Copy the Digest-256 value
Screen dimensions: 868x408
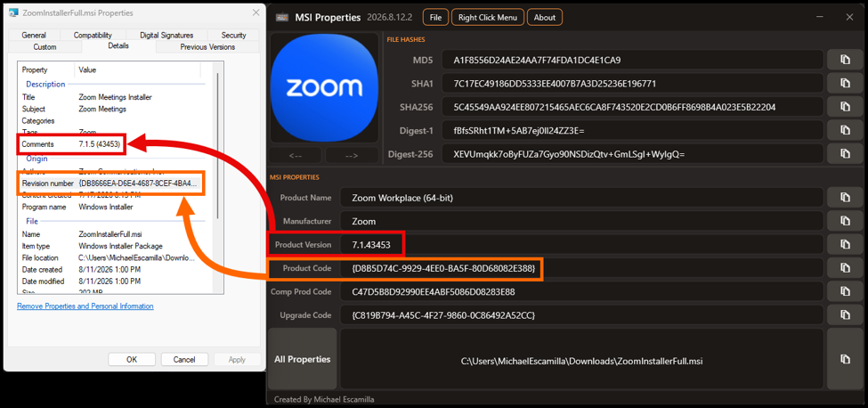845,154
